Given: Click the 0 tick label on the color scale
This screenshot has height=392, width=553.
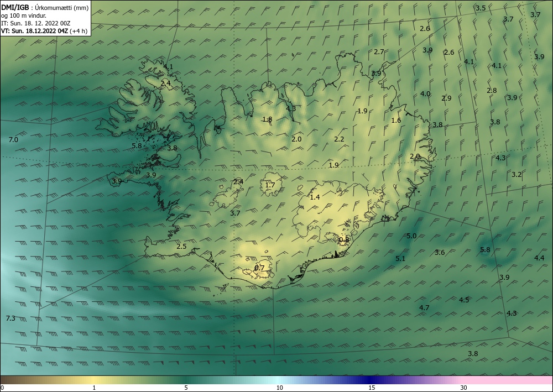Looking at the screenshot, I should (2, 388).
